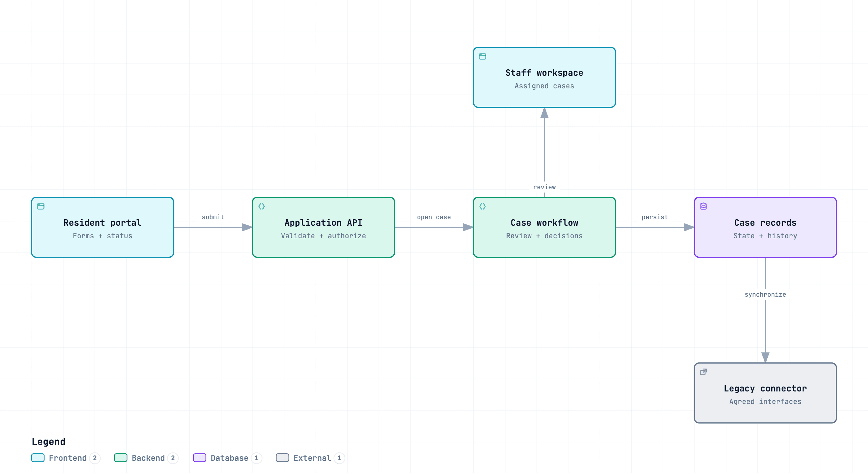Screen dimensions: 868x474
Task: Click the 'Agreed interfaces' subtitle text
Action: click(x=765, y=401)
